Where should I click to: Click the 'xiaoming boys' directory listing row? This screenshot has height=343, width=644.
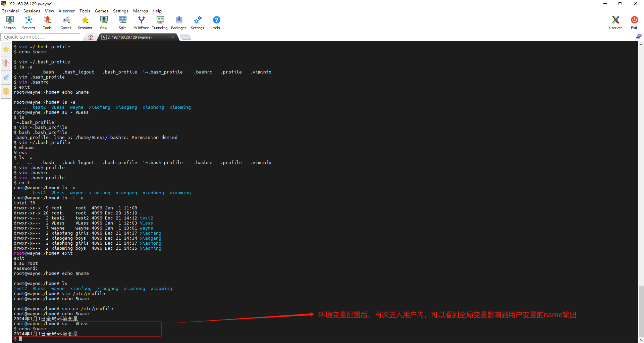pos(88,248)
